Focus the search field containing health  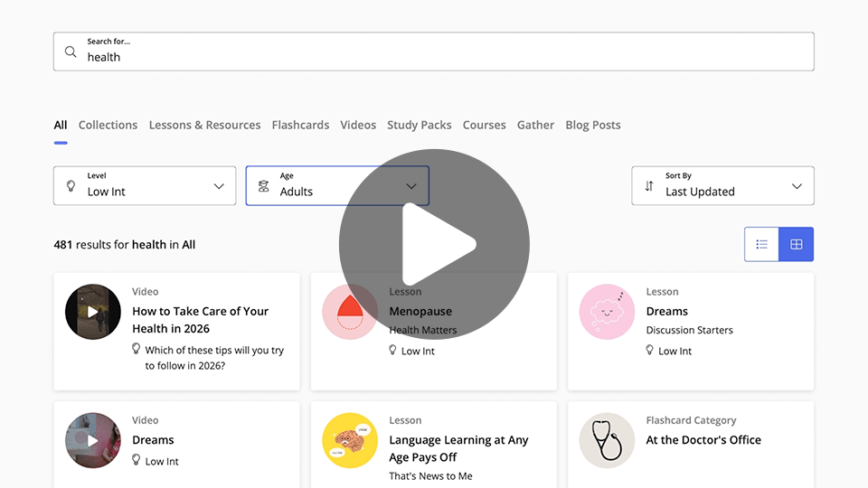click(434, 52)
